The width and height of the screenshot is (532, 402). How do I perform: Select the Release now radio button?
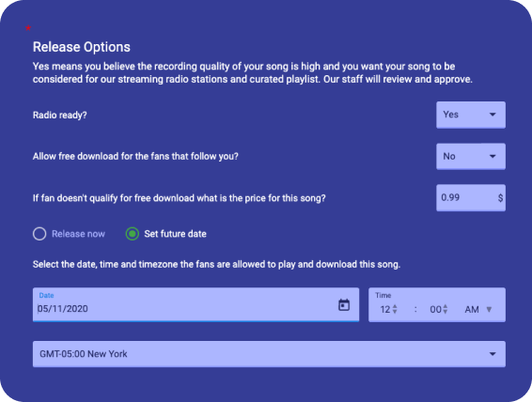[x=39, y=234]
